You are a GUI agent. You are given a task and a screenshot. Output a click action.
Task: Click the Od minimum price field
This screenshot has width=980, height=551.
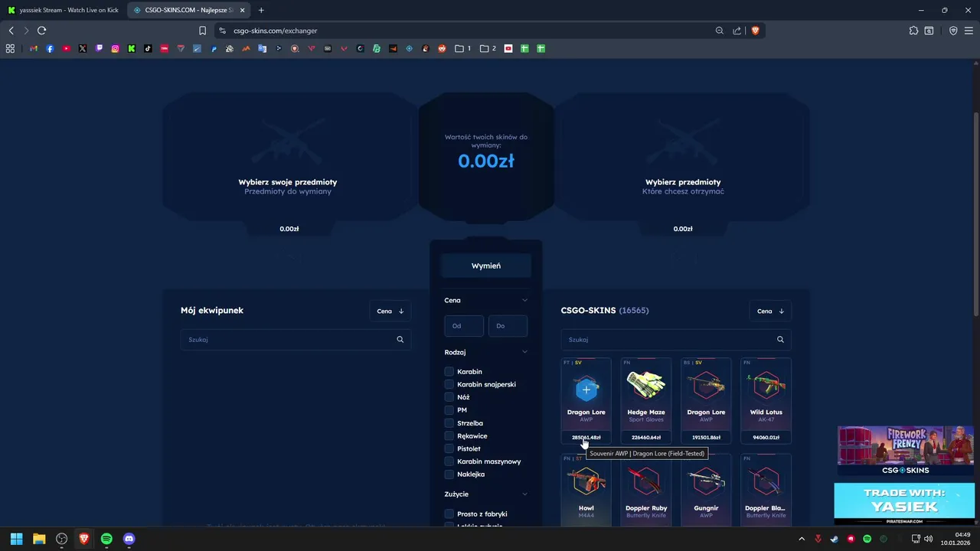(464, 326)
